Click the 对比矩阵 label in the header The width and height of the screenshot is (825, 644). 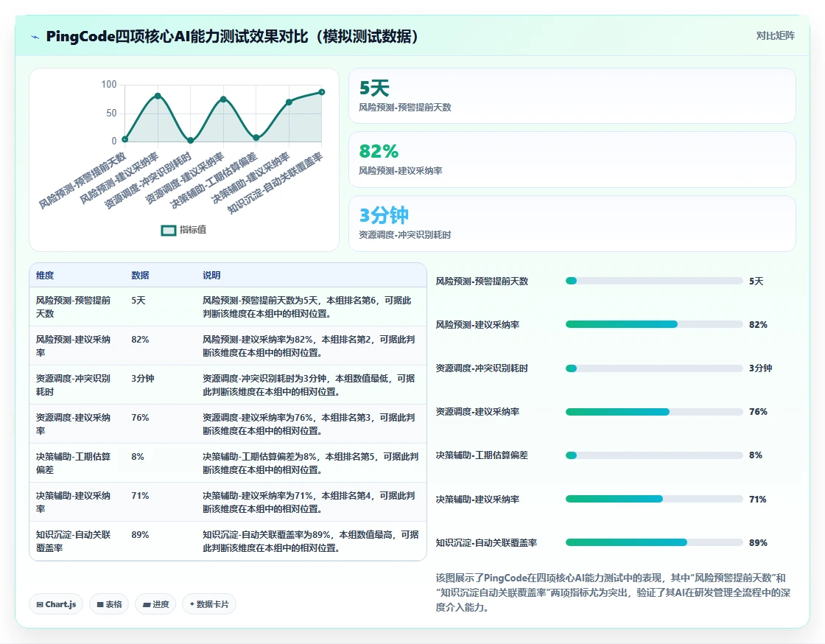775,36
